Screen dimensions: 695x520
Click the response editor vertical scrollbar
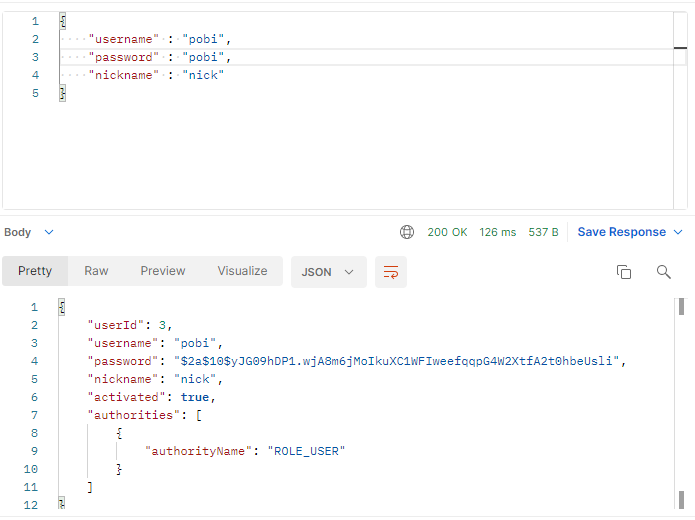pos(681,403)
